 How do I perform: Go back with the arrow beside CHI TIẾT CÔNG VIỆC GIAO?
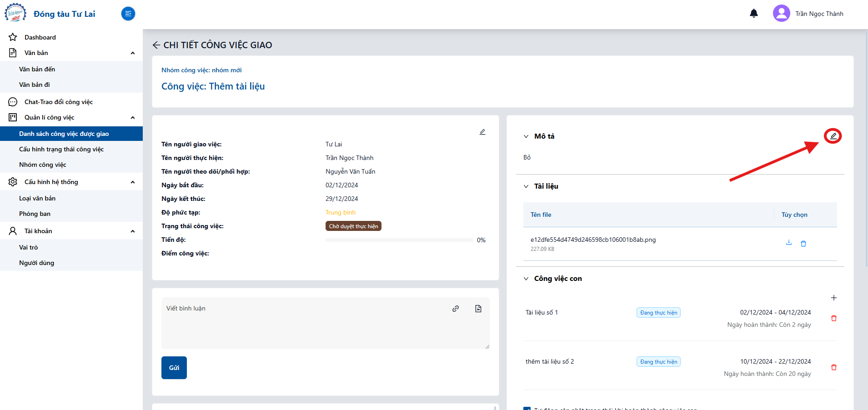[156, 45]
